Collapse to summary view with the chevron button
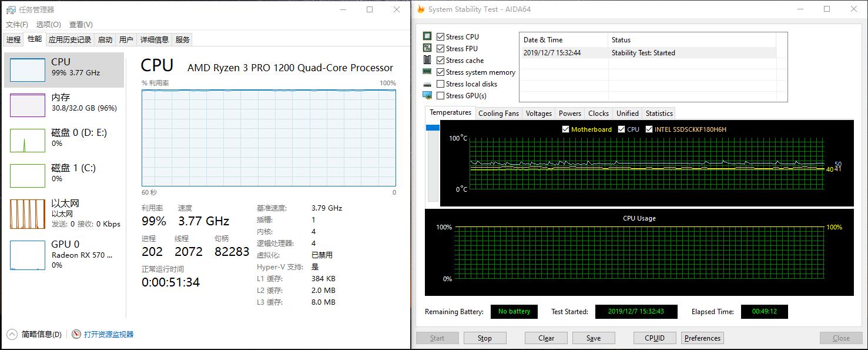This screenshot has width=868, height=350. tap(12, 334)
